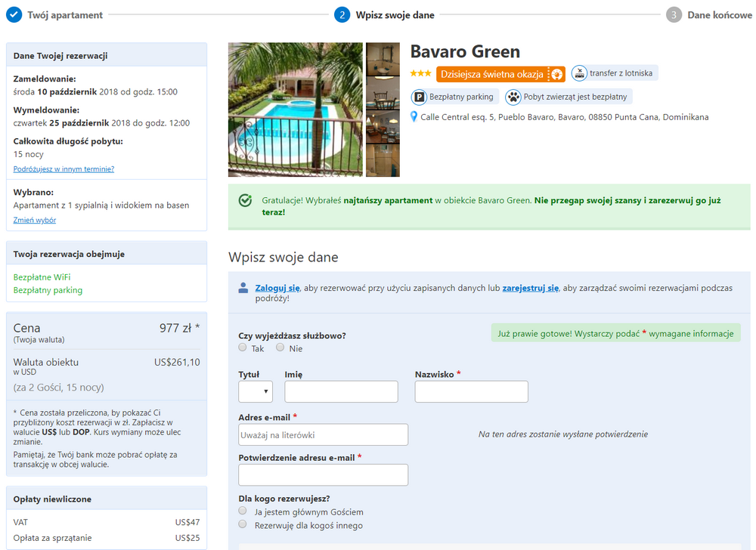Click the checkmark icon beside Twój apartament
The height and width of the screenshot is (550, 756).
[x=14, y=15]
